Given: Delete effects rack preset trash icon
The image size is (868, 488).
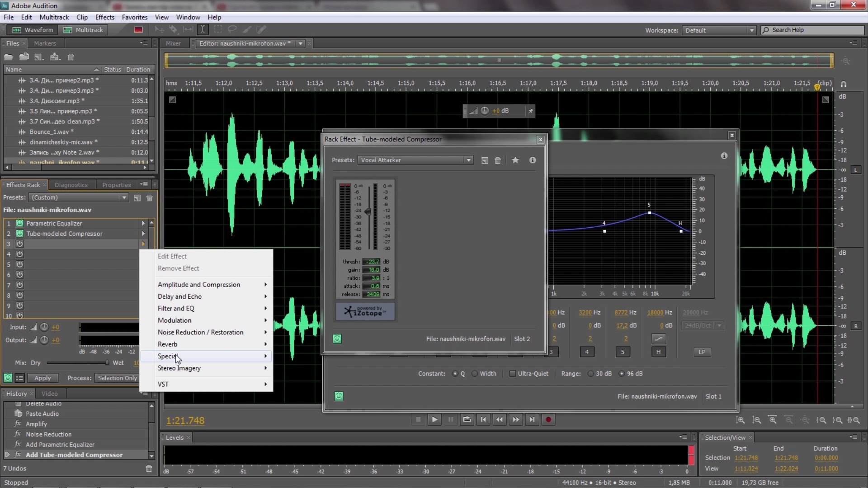Looking at the screenshot, I should tap(150, 198).
